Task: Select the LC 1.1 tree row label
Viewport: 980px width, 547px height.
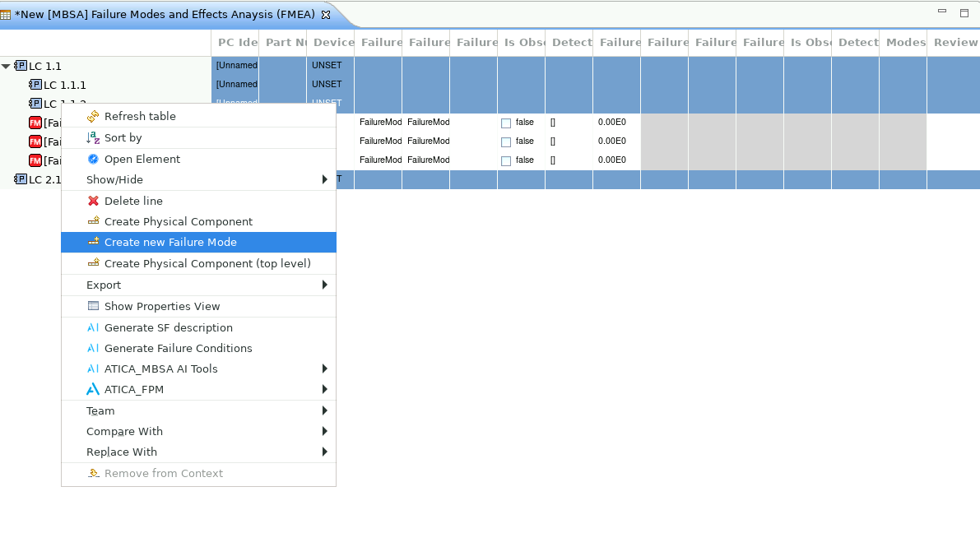Action: (x=45, y=66)
